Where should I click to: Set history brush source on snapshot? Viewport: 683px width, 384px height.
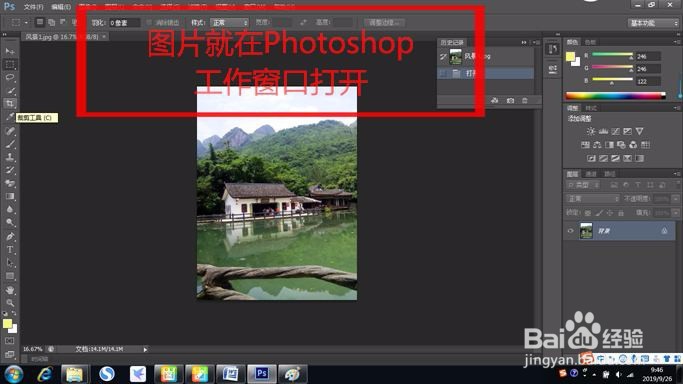443,57
